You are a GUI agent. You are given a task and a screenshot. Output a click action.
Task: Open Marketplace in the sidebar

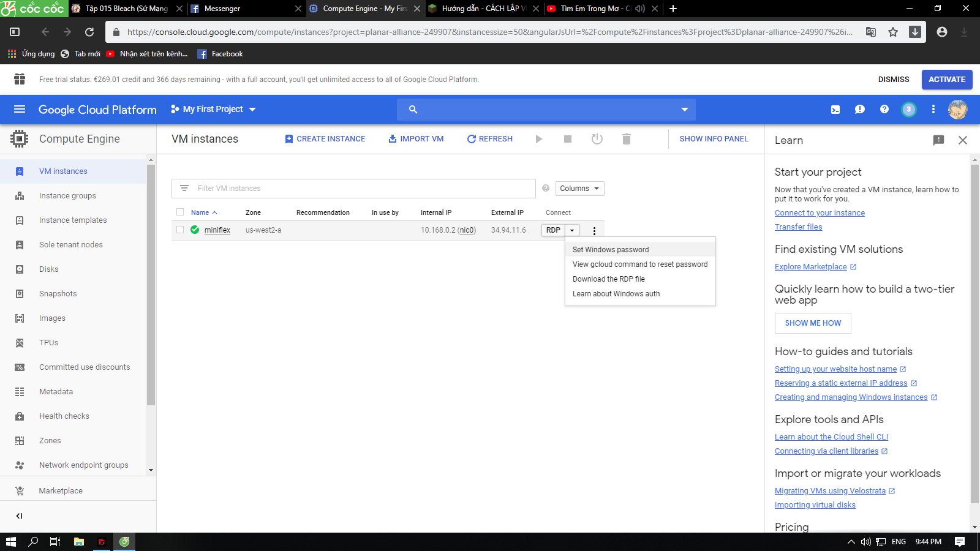click(61, 491)
